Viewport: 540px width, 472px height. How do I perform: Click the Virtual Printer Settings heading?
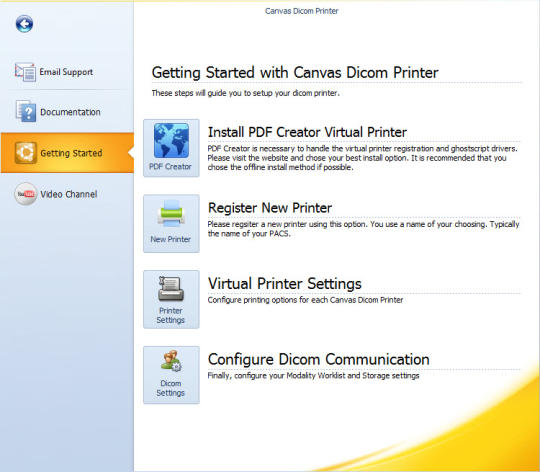pyautogui.click(x=285, y=284)
